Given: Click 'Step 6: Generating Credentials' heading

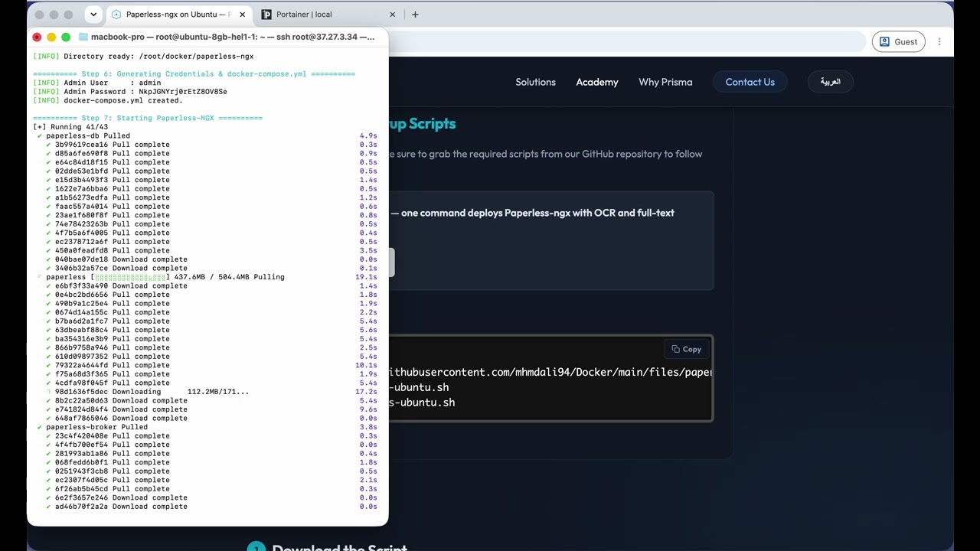Looking at the screenshot, I should point(194,74).
